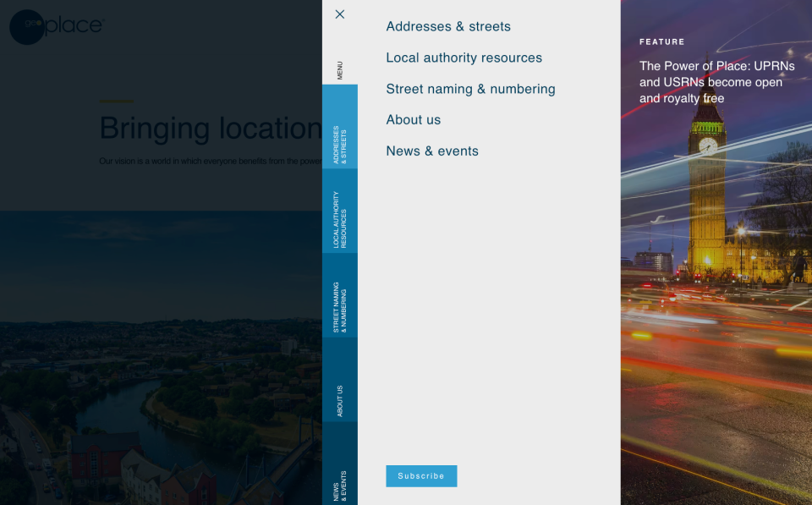This screenshot has height=505, width=812.
Task: Open the News & events menu link
Action: (x=432, y=151)
